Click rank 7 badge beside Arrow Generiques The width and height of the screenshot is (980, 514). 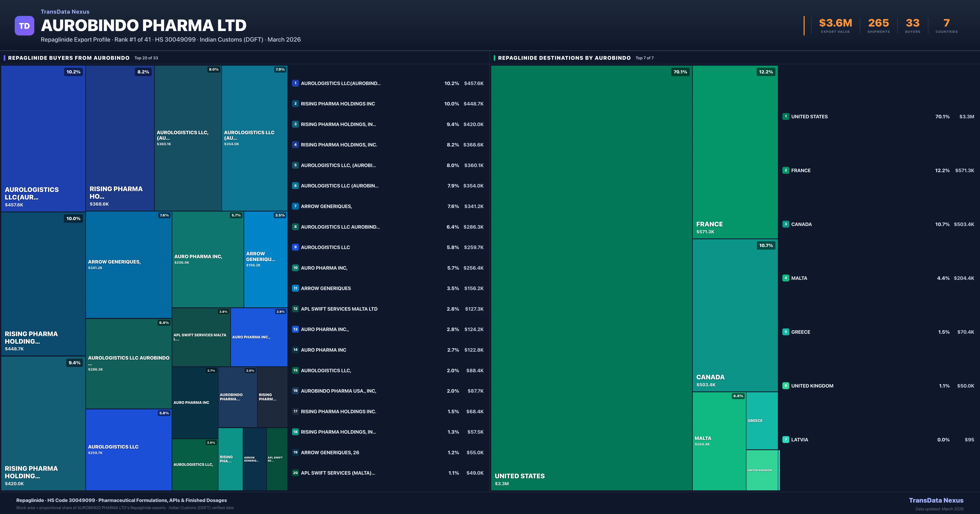click(x=295, y=206)
